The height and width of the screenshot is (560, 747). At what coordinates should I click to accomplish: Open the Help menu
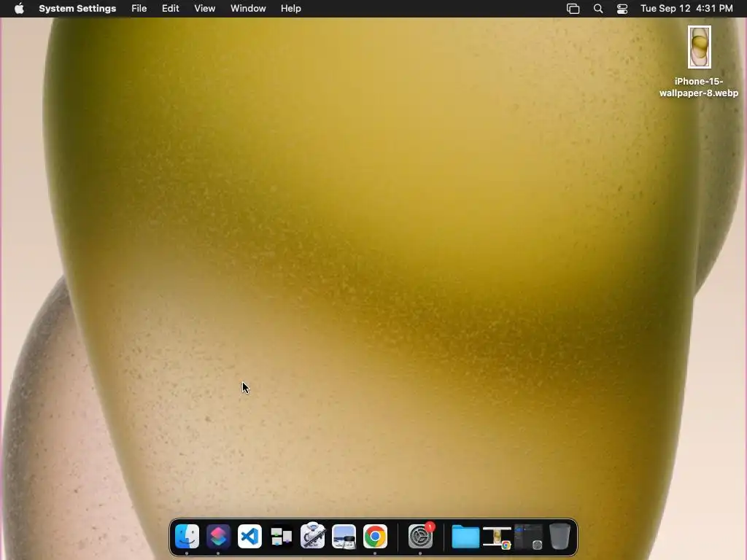[290, 9]
